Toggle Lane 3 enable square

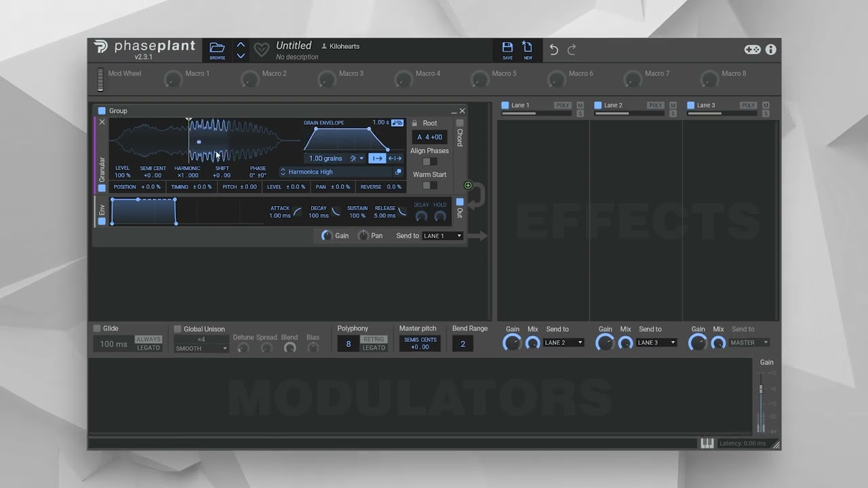click(691, 105)
